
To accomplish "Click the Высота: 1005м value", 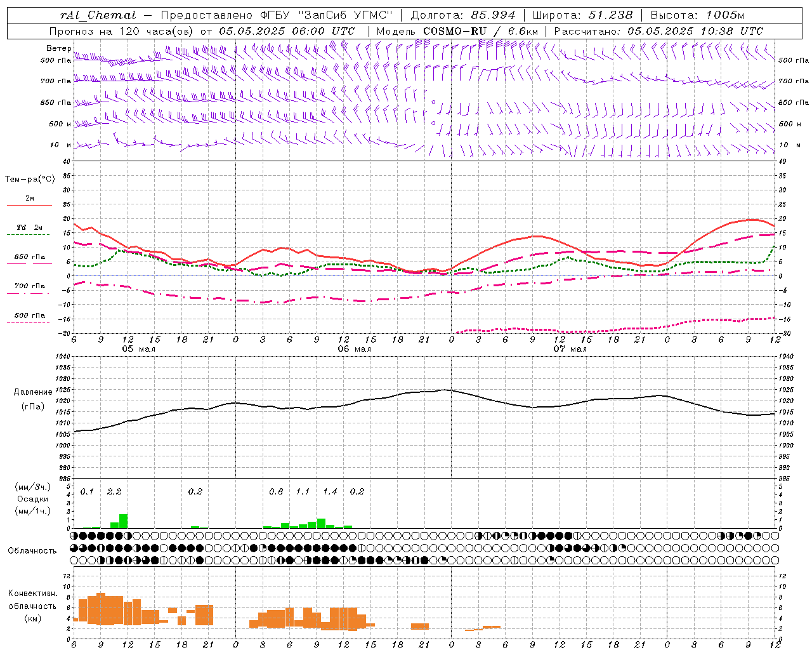I will pos(697,15).
